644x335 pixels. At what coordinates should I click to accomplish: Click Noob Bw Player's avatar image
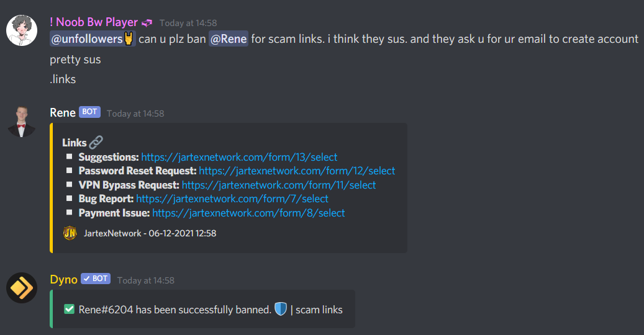pyautogui.click(x=22, y=30)
